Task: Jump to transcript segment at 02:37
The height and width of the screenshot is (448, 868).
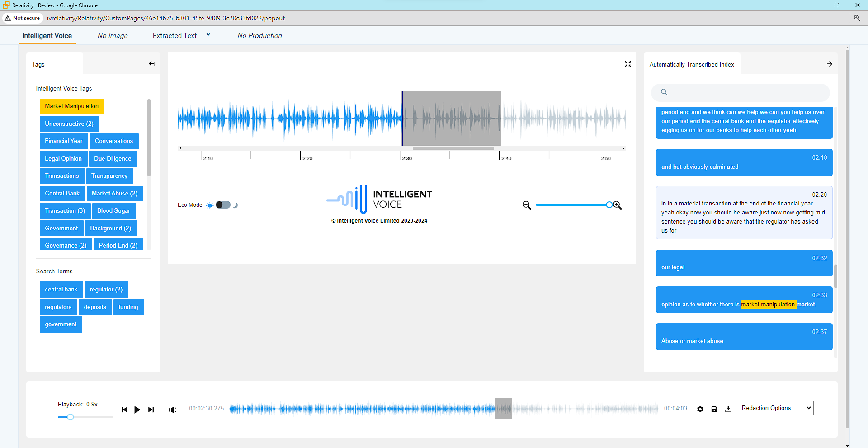Action: click(x=744, y=337)
